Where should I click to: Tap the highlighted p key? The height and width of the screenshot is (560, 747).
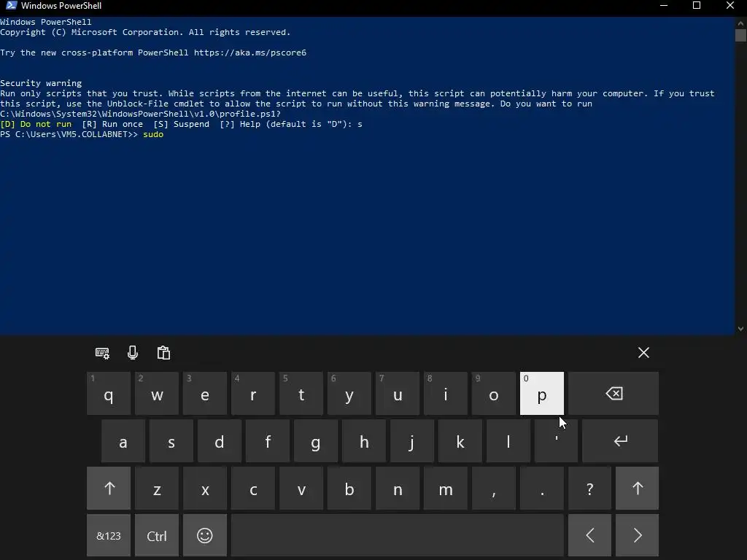click(x=542, y=393)
